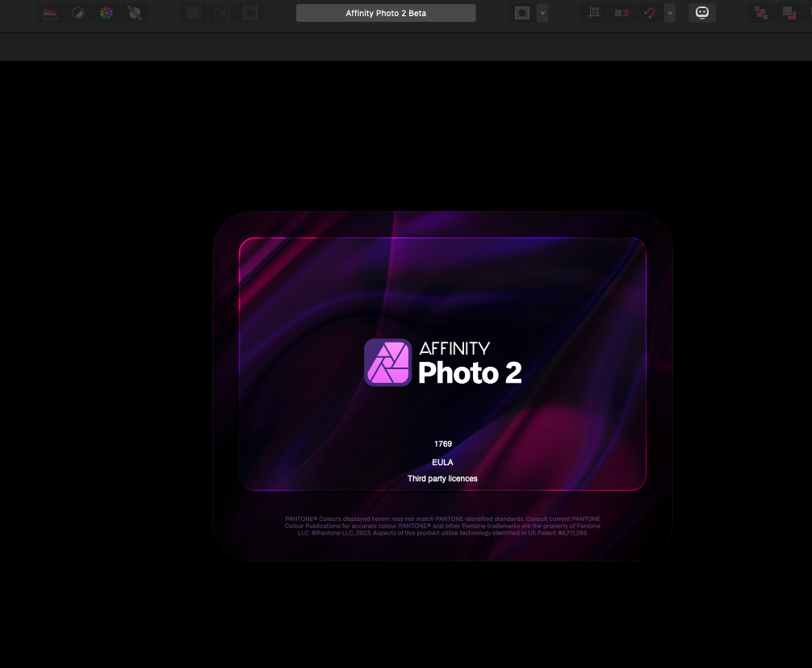Open the Quick Mask options dropdown arrow
Screen dimensions: 812x668
542,13
